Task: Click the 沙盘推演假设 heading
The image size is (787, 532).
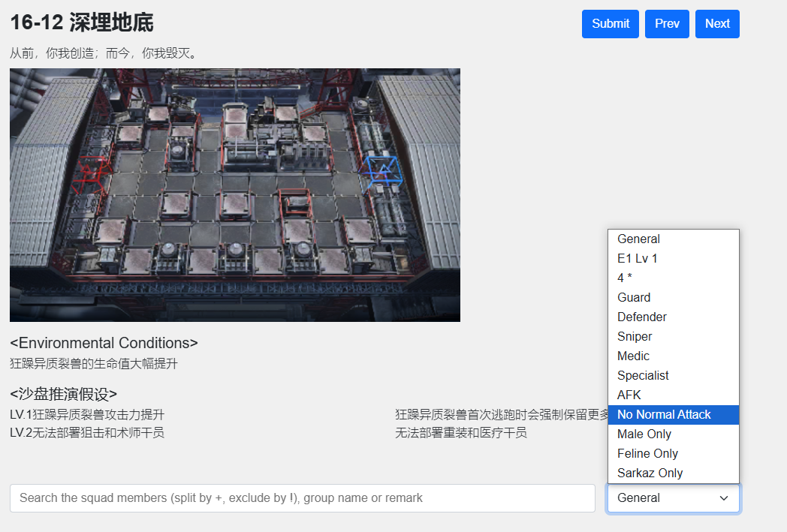Action: pyautogui.click(x=63, y=394)
